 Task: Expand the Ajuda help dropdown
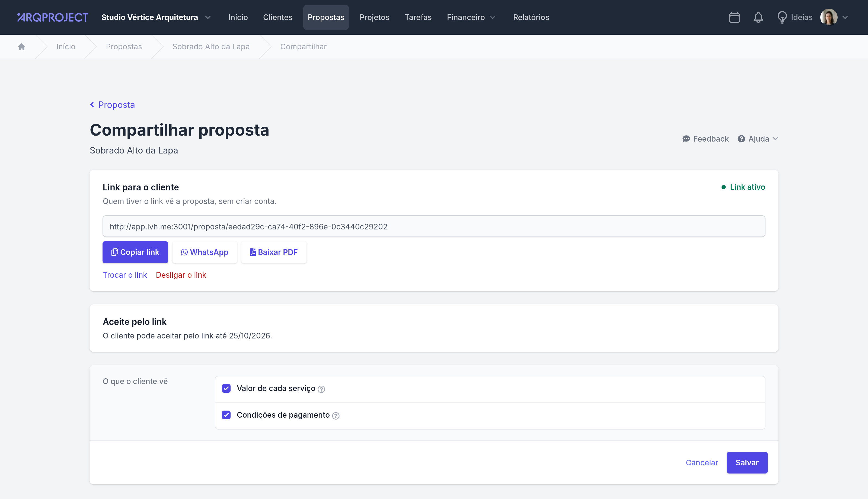pos(758,139)
